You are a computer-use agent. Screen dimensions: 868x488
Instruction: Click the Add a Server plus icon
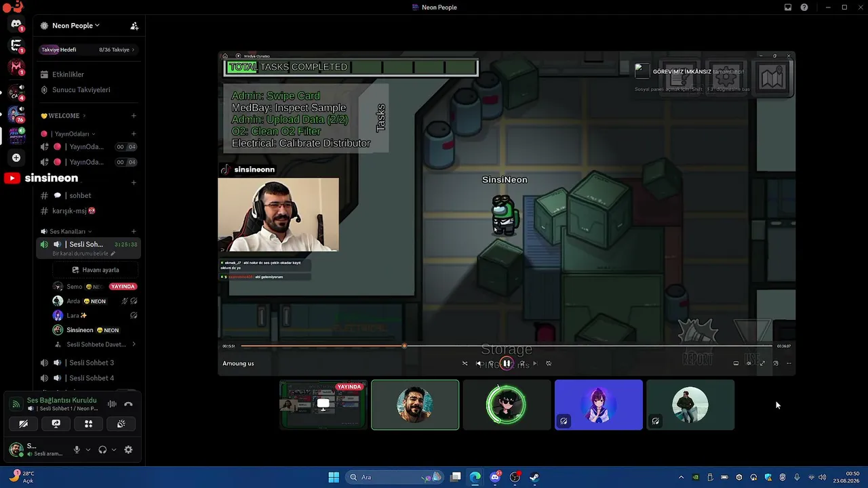[16, 158]
